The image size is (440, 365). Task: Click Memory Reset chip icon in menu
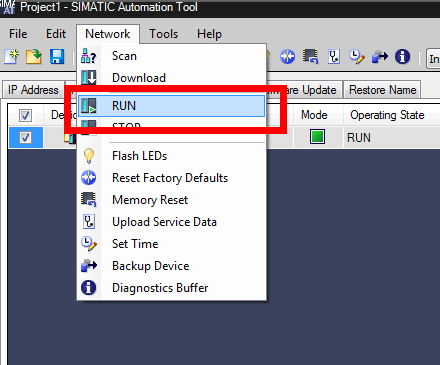[89, 199]
